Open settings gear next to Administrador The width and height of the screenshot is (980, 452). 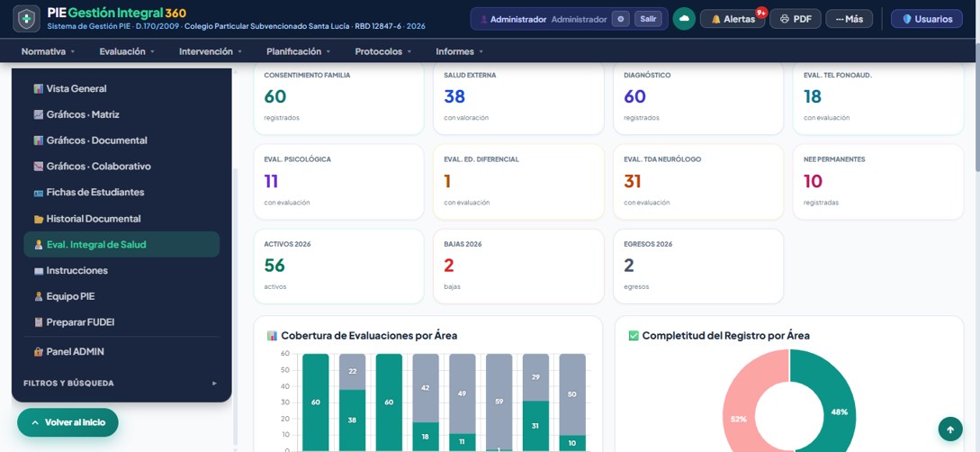(620, 19)
